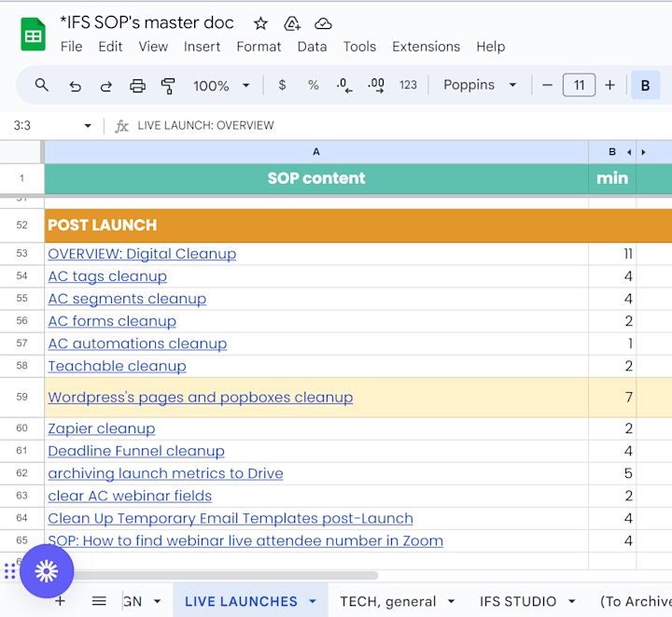The image size is (672, 617).
Task: Decrease font size with minus button
Action: pyautogui.click(x=547, y=85)
